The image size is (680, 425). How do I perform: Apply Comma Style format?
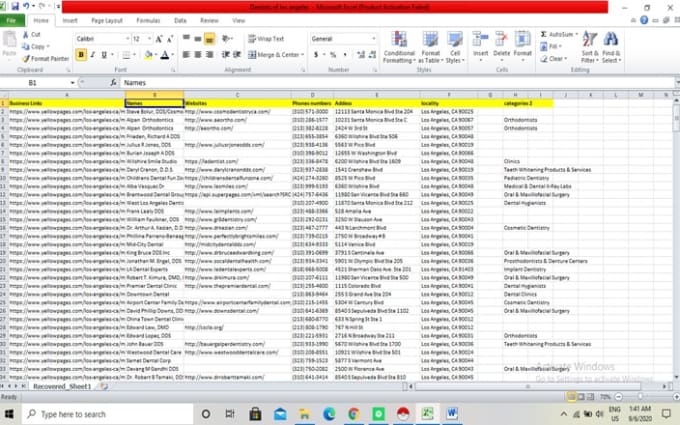click(345, 55)
